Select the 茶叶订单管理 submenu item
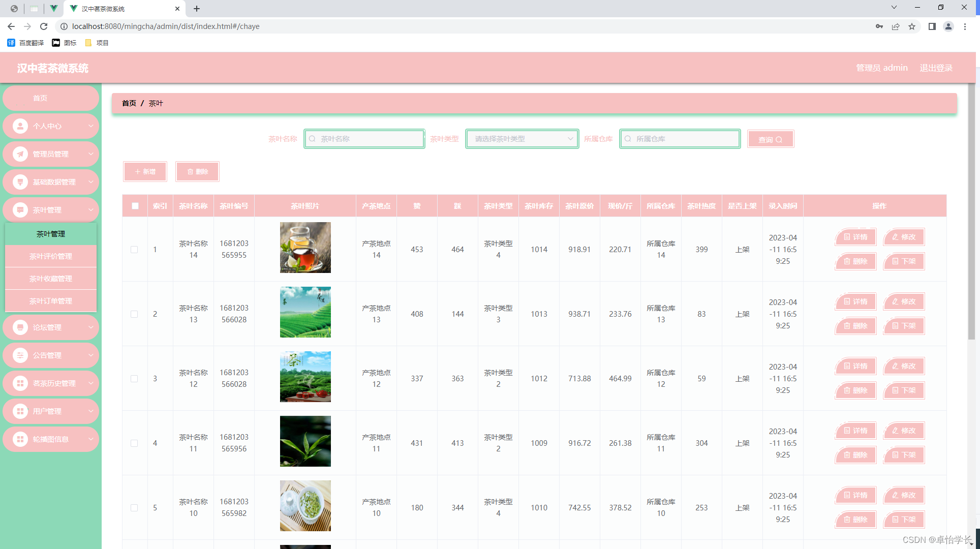This screenshot has width=980, height=549. coord(51,301)
